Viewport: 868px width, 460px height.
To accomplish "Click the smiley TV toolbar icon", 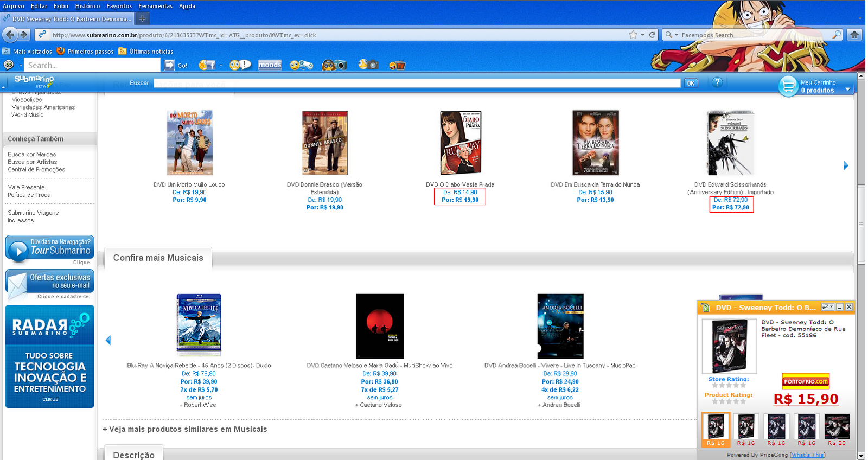I will pyautogui.click(x=397, y=65).
